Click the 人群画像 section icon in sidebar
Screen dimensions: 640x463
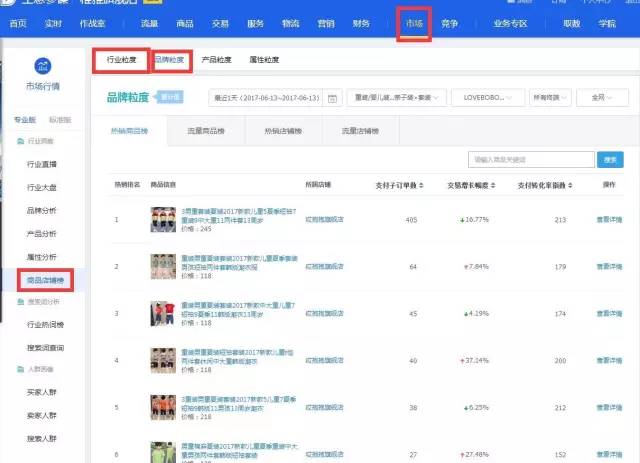click(21, 369)
